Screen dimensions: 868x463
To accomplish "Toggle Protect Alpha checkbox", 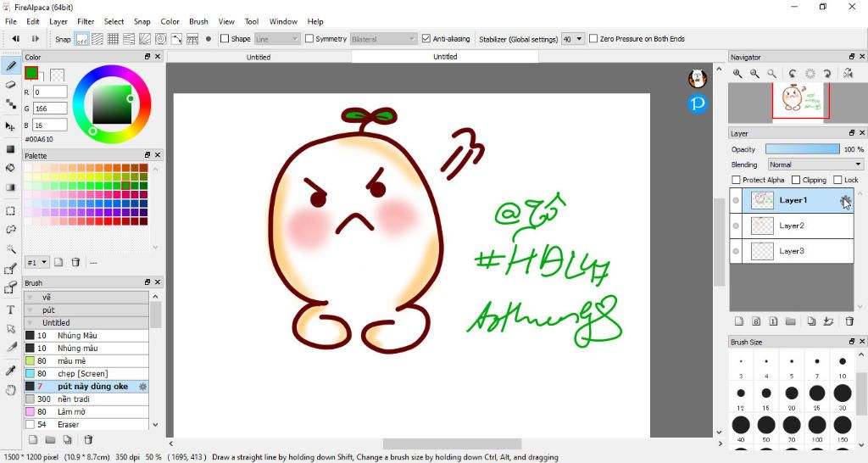I will (x=736, y=180).
